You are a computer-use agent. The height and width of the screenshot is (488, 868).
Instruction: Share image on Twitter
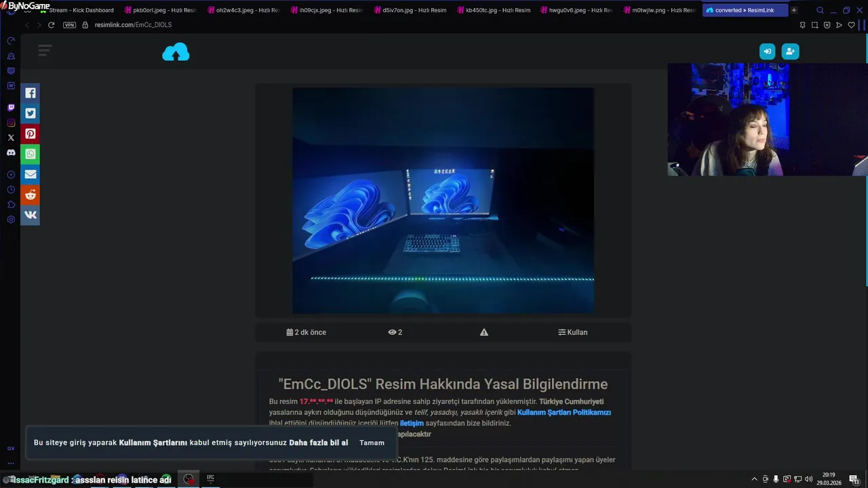pos(31,113)
